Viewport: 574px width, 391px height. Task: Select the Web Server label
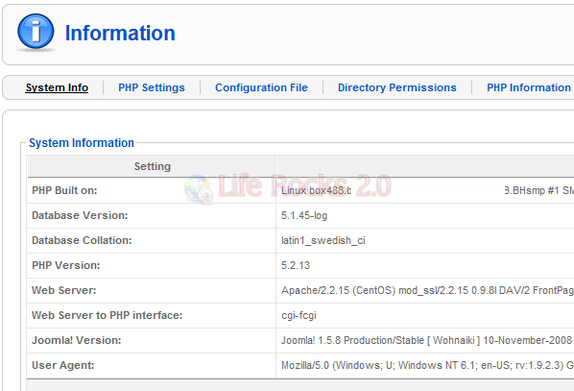64,290
